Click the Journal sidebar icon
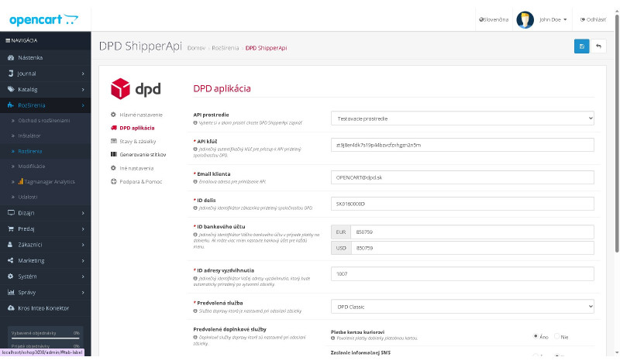The image size is (620, 364). [11, 74]
